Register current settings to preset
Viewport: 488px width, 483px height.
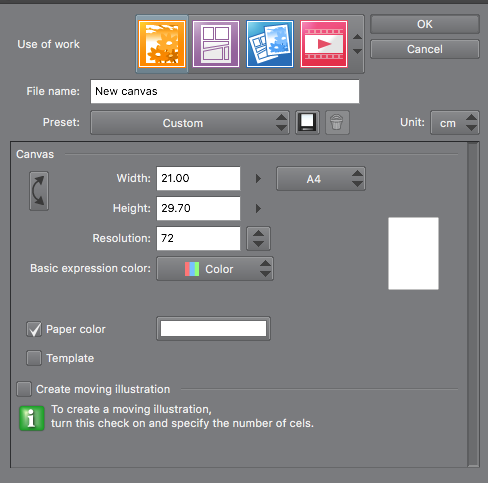pos(307,122)
